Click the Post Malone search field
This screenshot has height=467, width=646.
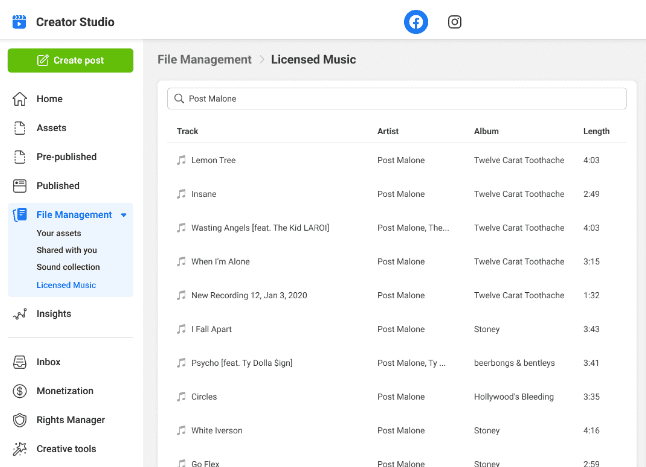click(x=397, y=99)
